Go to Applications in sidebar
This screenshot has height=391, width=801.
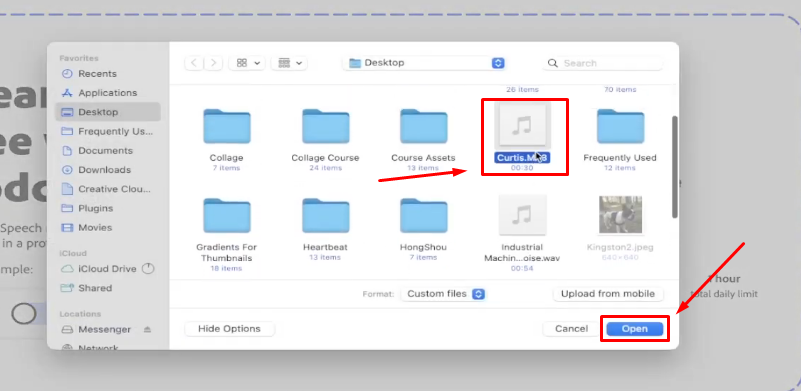[107, 93]
